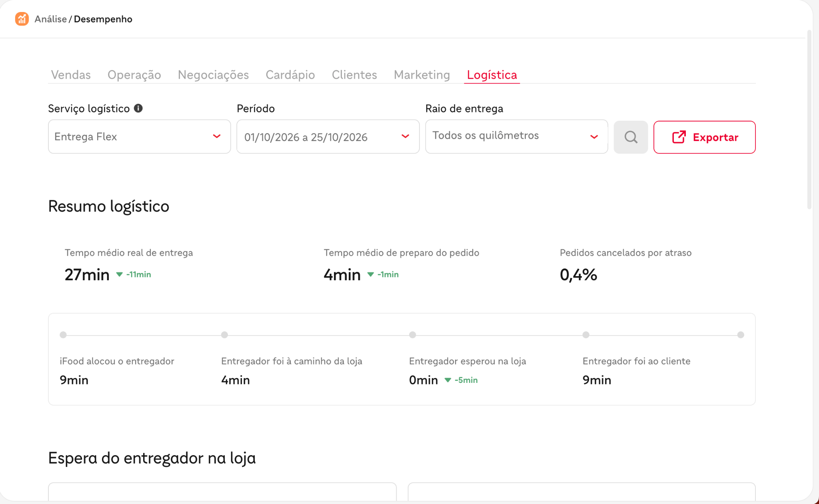Click the timeline marker above Entregador esperou

point(413,335)
